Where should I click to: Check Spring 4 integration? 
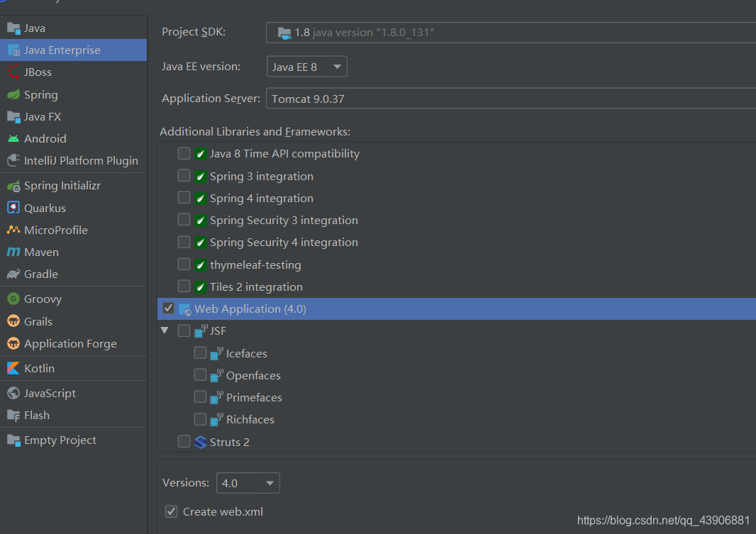click(x=184, y=198)
